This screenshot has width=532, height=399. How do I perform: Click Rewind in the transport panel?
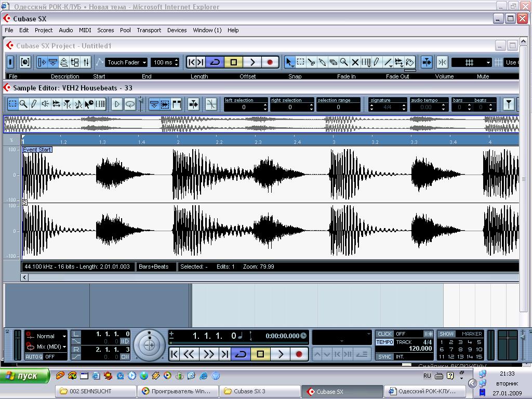tap(189, 354)
